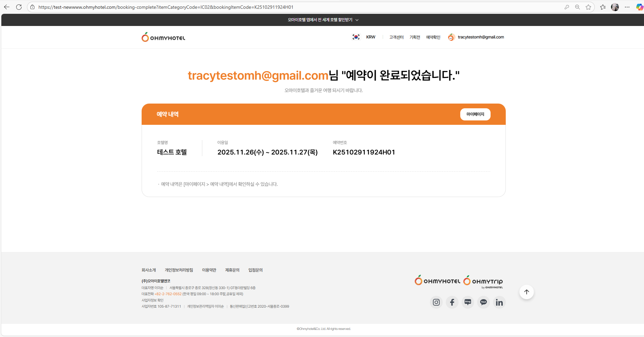Click the 예약번호 field label
This screenshot has height=337, width=644.
[340, 143]
